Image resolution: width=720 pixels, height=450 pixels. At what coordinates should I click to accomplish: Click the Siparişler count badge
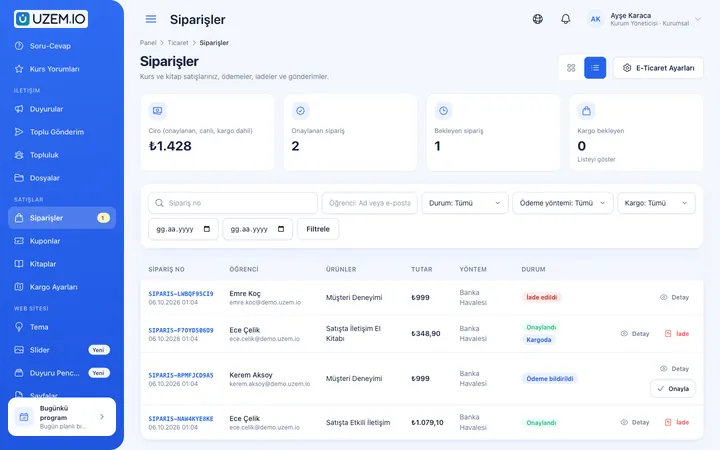103,218
